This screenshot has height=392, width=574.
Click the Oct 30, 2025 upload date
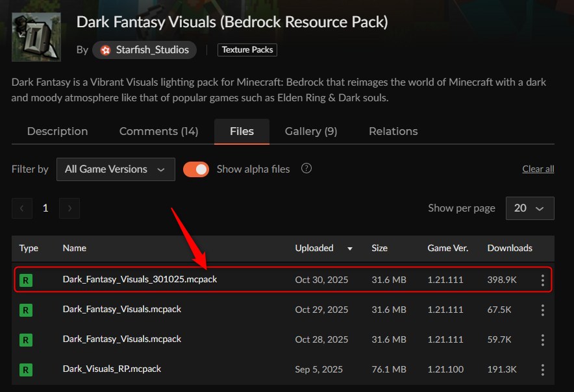click(x=321, y=280)
